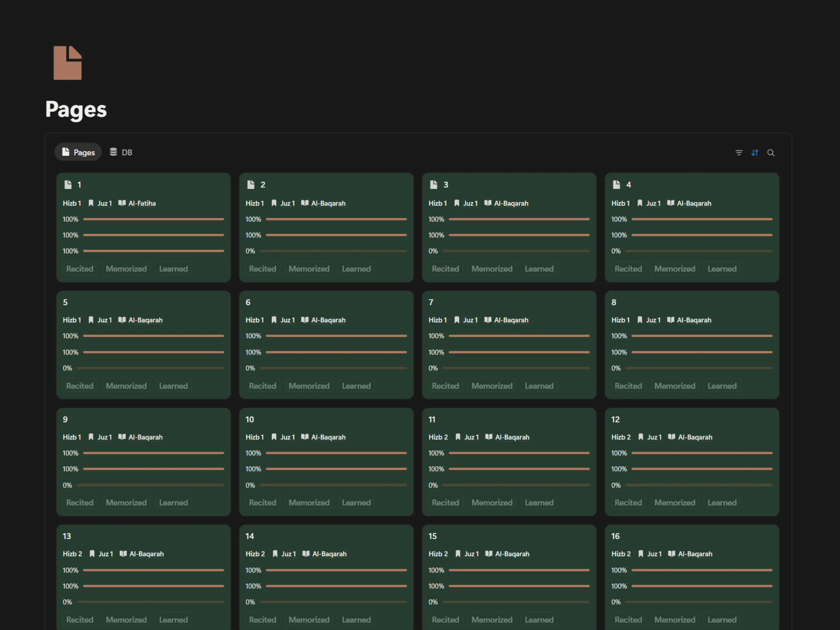Switch to the Pages view tab
This screenshot has width=840, height=630.
pos(78,152)
